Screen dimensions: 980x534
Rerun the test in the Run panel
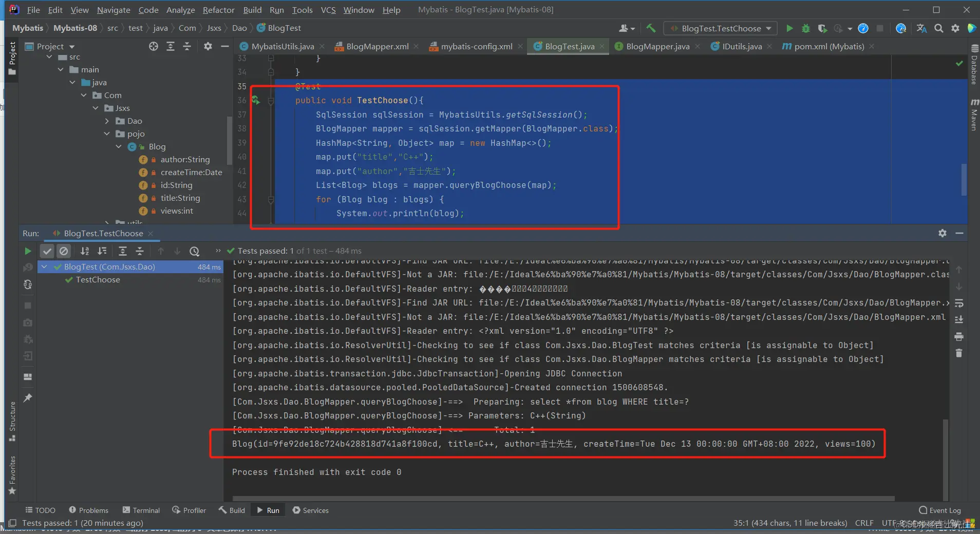click(x=28, y=251)
